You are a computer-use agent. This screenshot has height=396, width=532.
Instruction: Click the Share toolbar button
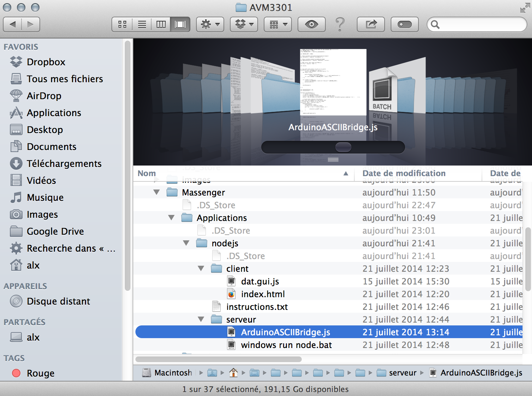pyautogui.click(x=371, y=24)
